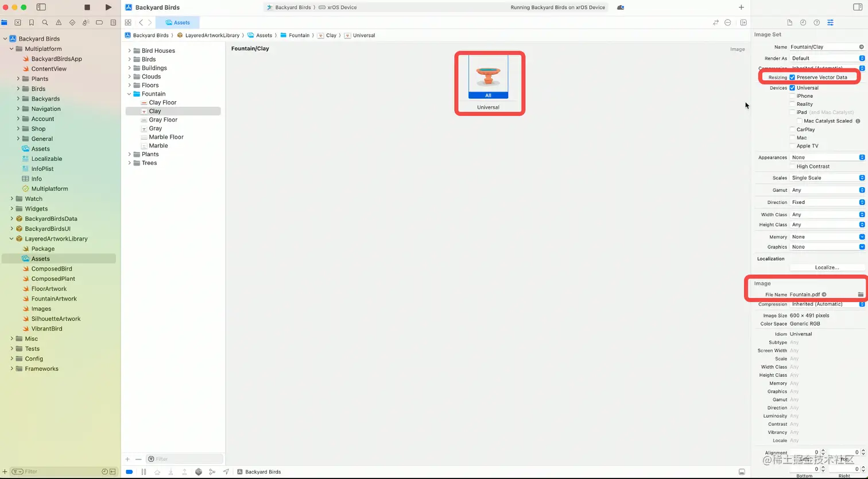Show the File inspector
The height and width of the screenshot is (479, 868).
789,22
